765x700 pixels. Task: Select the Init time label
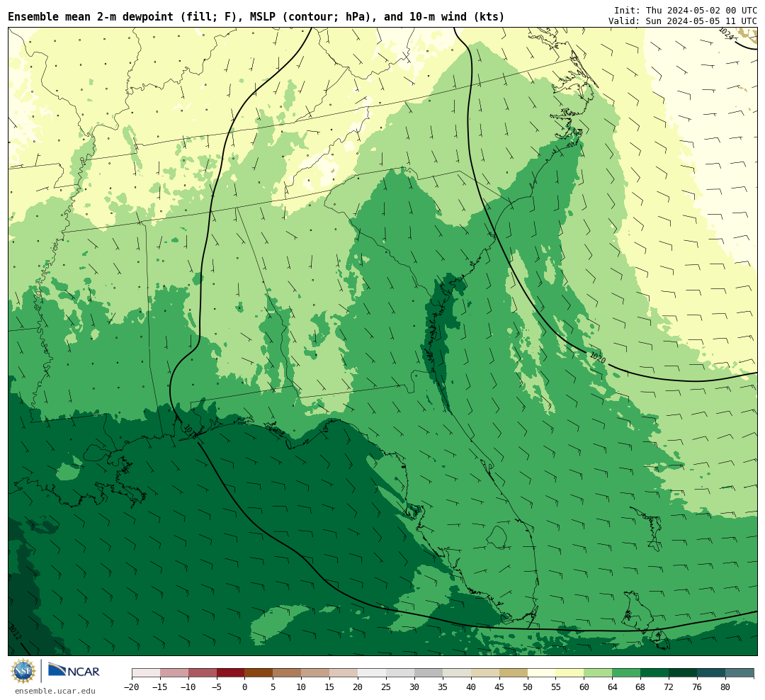(x=686, y=10)
